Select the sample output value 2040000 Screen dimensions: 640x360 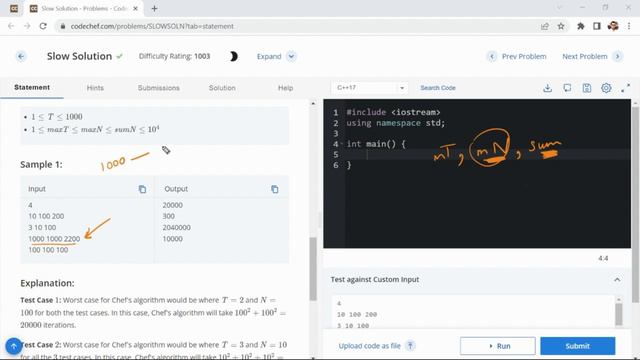point(176,227)
